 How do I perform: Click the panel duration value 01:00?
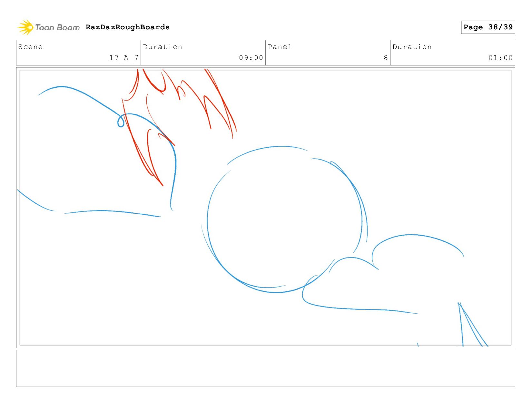pyautogui.click(x=500, y=58)
